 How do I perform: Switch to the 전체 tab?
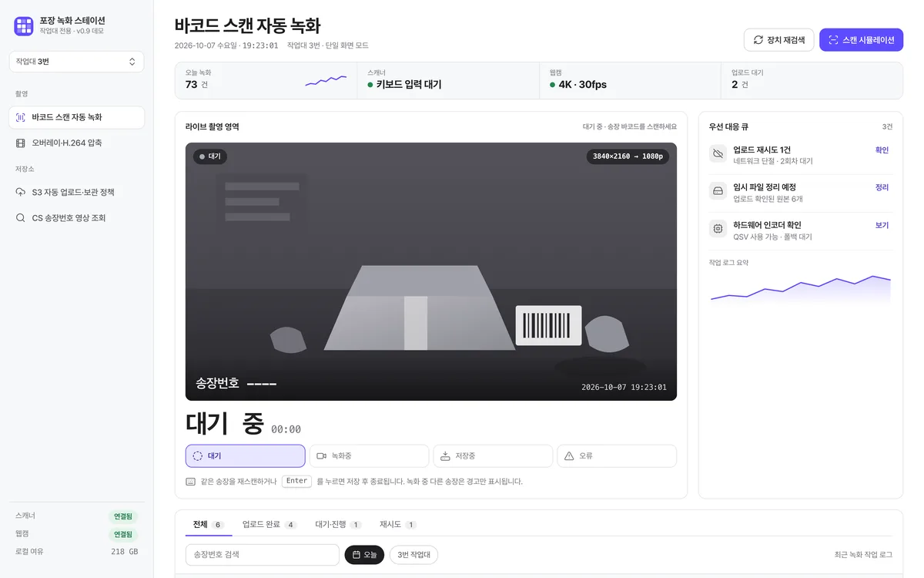coord(208,525)
